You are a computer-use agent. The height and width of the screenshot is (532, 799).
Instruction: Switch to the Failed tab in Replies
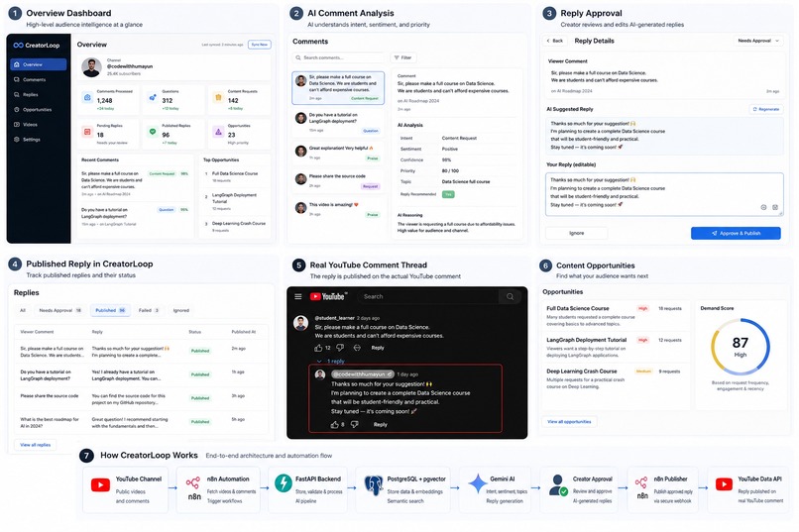click(x=149, y=310)
